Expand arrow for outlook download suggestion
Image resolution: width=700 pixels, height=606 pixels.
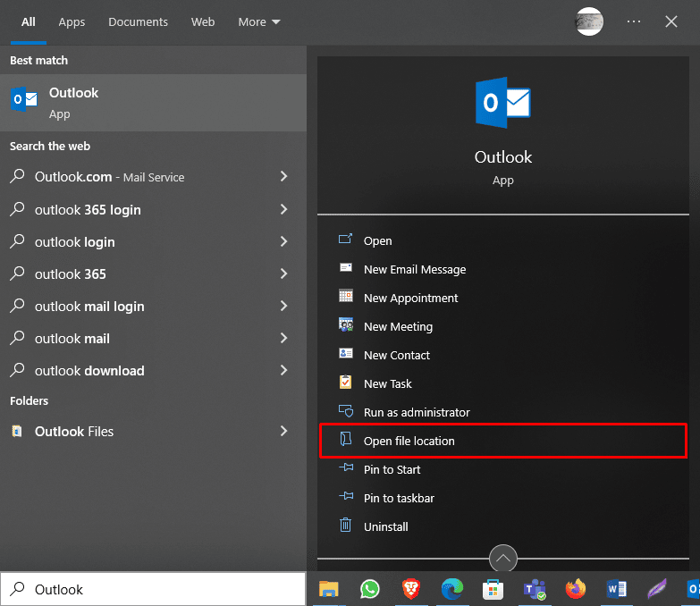pos(283,370)
